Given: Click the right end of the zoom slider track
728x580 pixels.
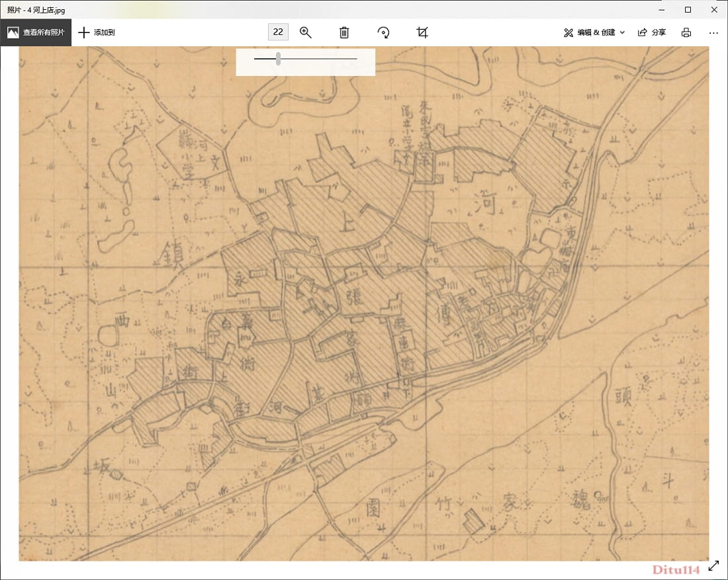Looking at the screenshot, I should (356, 59).
